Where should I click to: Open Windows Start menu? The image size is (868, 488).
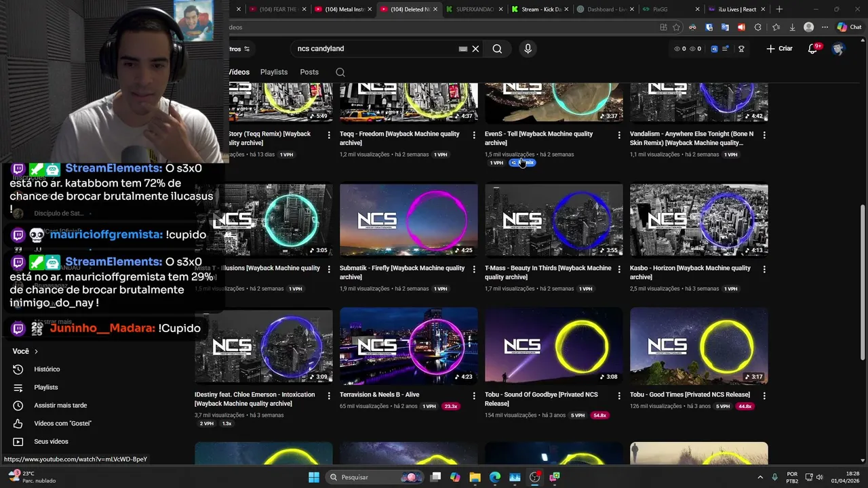coord(314,477)
